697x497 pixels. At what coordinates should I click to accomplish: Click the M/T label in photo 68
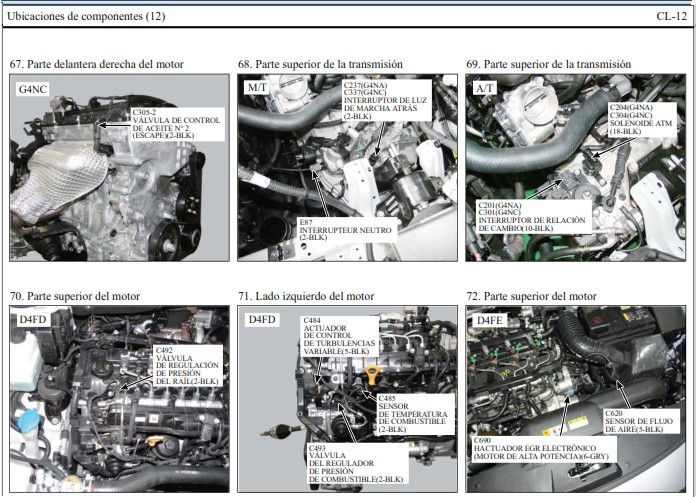click(x=257, y=88)
